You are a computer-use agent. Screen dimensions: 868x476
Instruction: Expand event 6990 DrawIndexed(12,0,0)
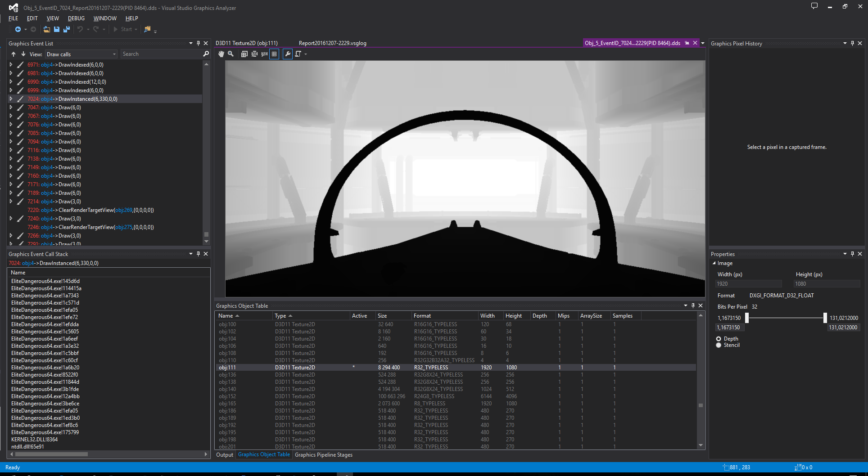click(x=11, y=82)
